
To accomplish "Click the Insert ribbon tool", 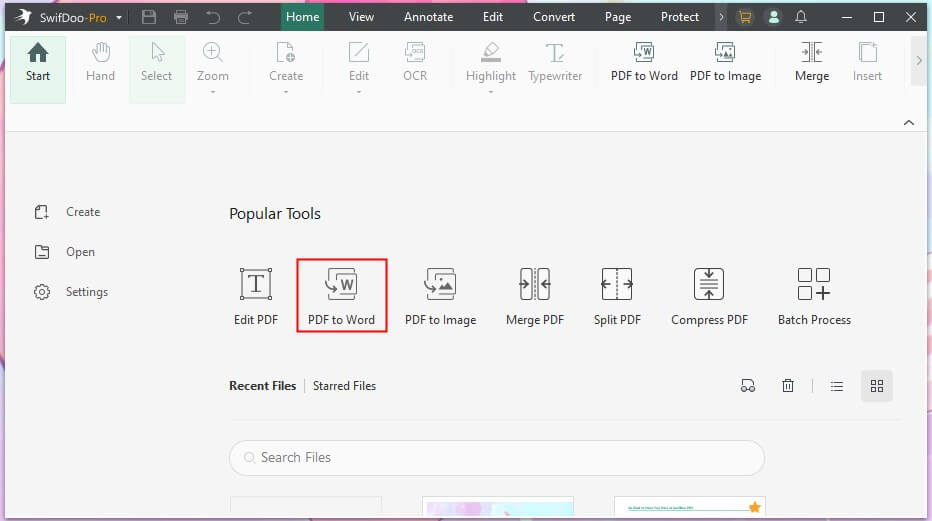I will (x=867, y=62).
